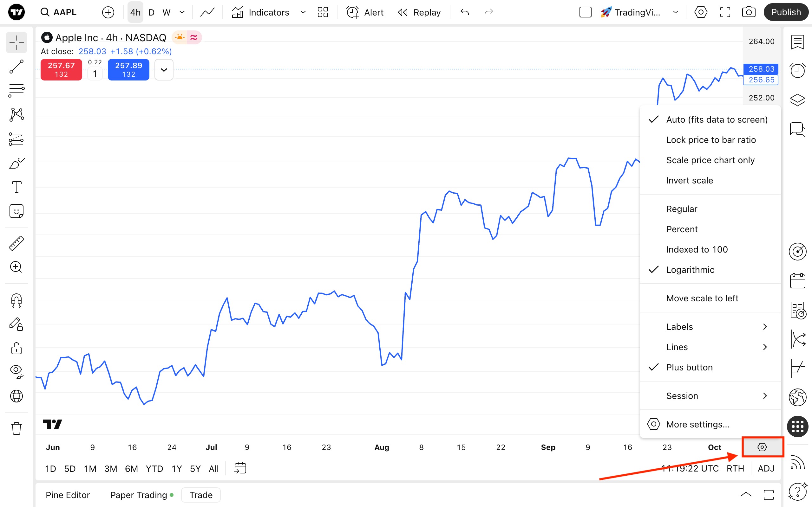Open the Indicators favorites dropdown arrow
This screenshot has width=812, height=507.
(x=303, y=12)
